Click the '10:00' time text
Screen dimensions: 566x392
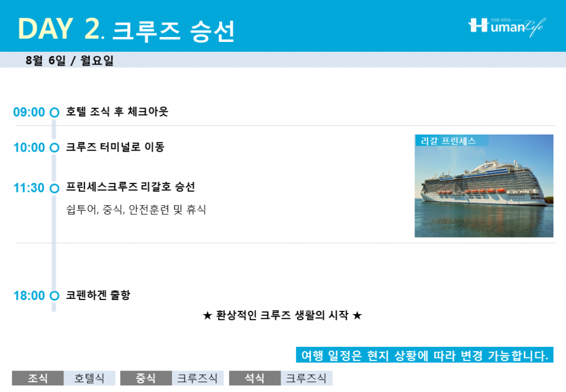29,148
